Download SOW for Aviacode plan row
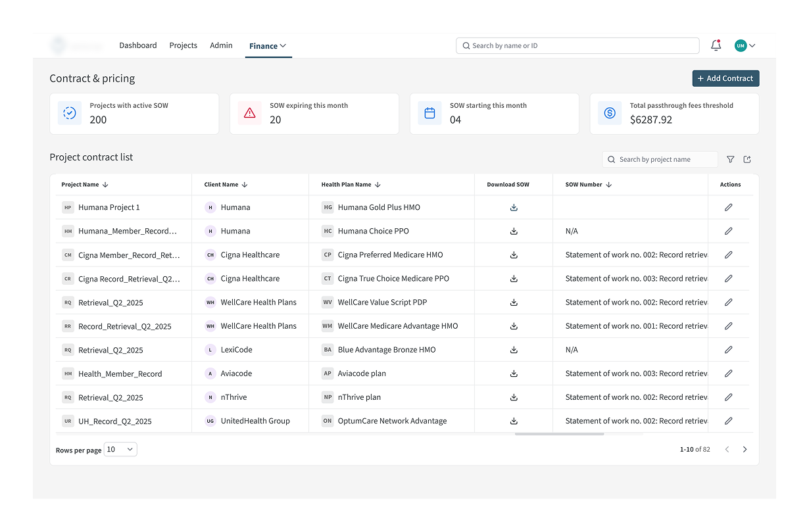 pyautogui.click(x=514, y=374)
